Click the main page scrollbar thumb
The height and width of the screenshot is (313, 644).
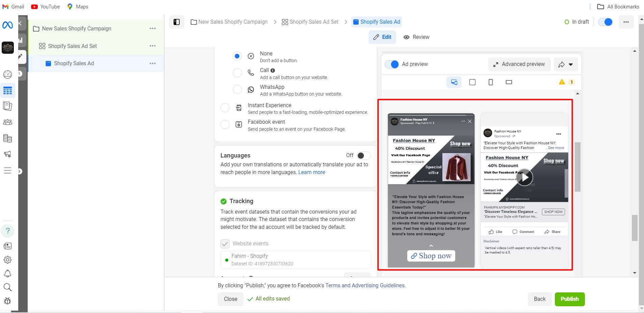coord(635,228)
